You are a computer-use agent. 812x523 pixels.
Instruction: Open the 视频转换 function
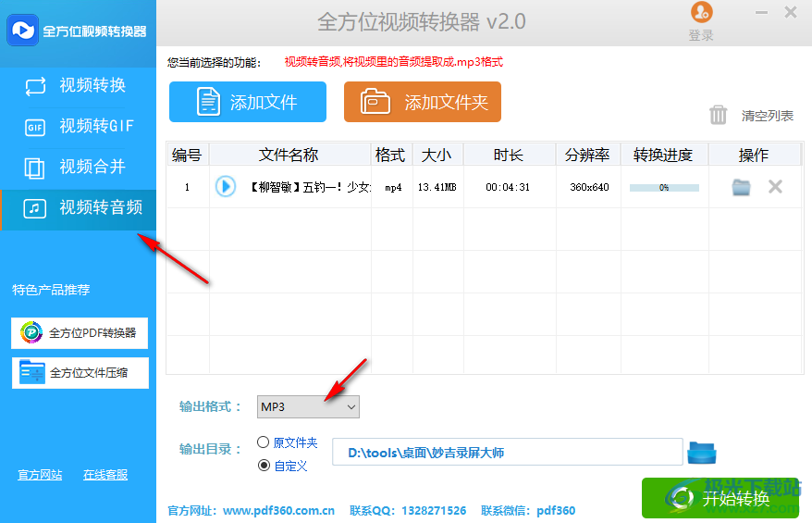coord(78,85)
